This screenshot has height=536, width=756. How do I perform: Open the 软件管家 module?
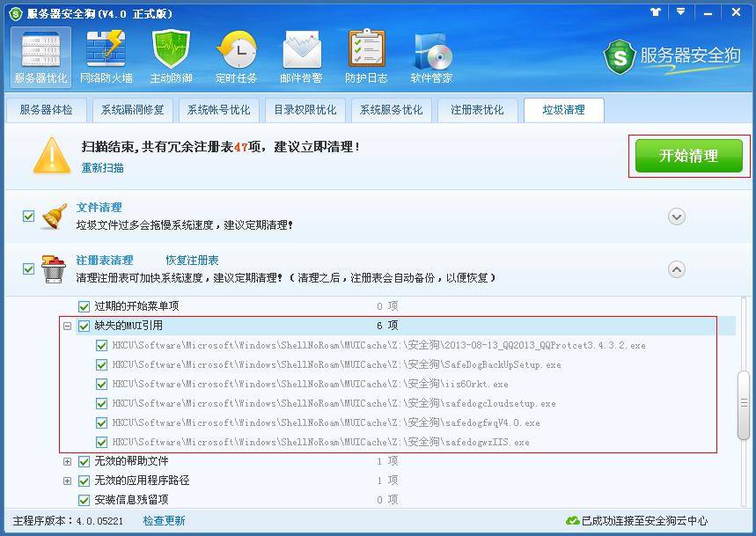click(431, 55)
